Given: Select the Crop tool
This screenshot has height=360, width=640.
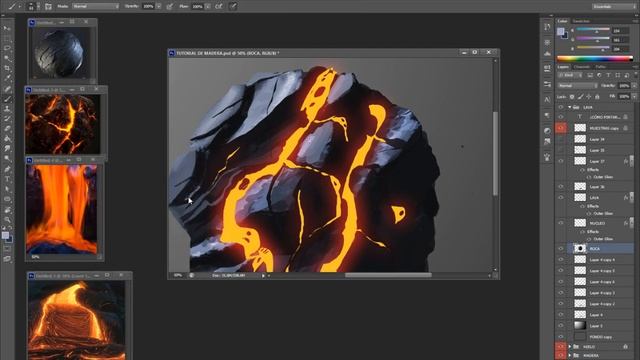Looking at the screenshot, I should (x=7, y=68).
